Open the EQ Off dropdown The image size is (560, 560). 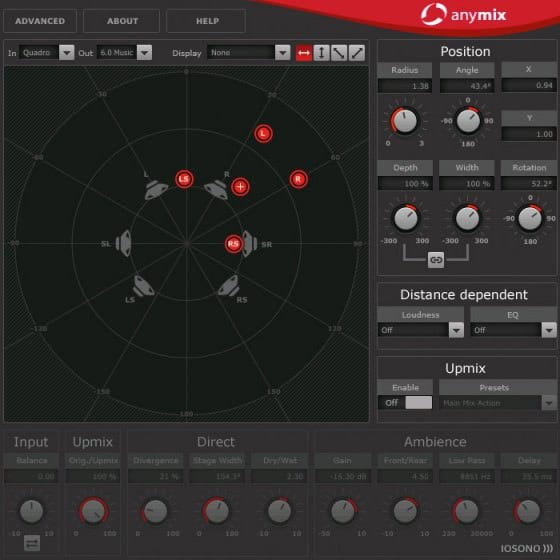coord(514,330)
